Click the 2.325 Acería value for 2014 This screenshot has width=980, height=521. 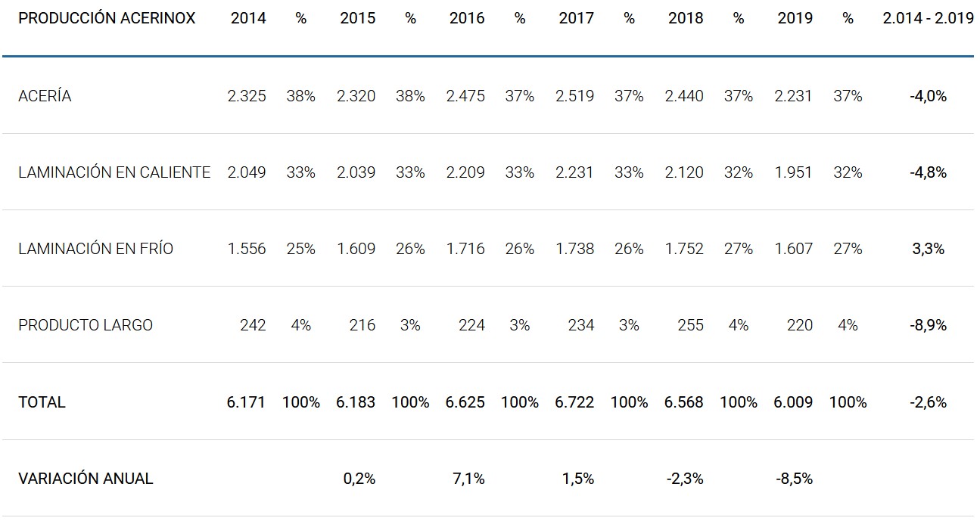coord(247,96)
